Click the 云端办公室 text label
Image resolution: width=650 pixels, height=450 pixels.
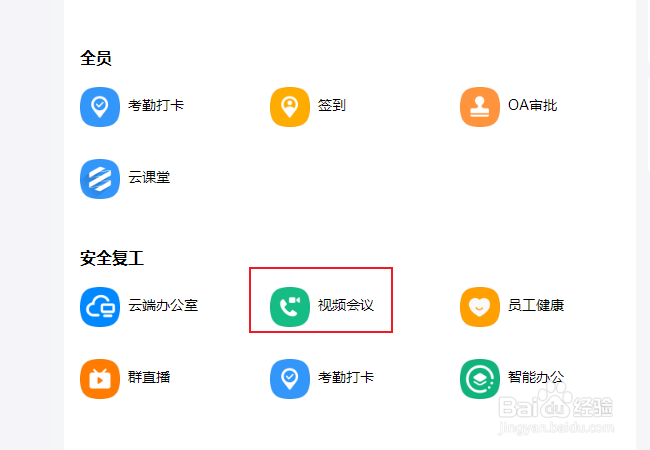pyautogui.click(x=163, y=305)
